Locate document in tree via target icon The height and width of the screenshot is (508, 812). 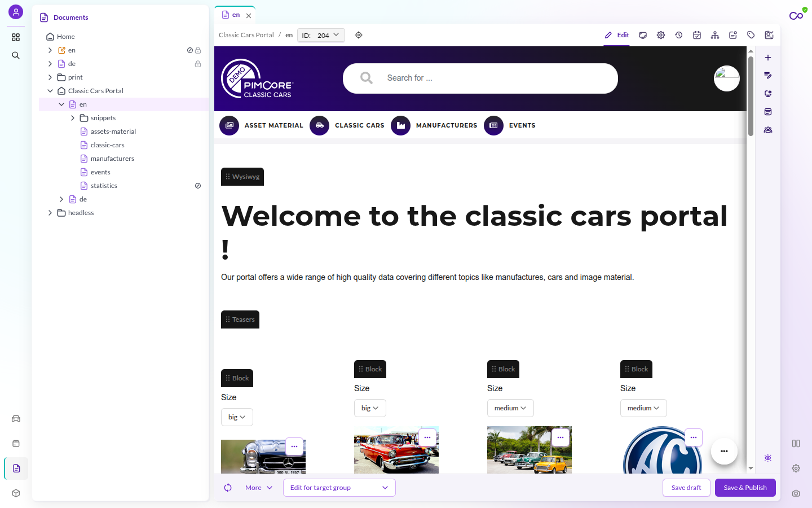(359, 35)
